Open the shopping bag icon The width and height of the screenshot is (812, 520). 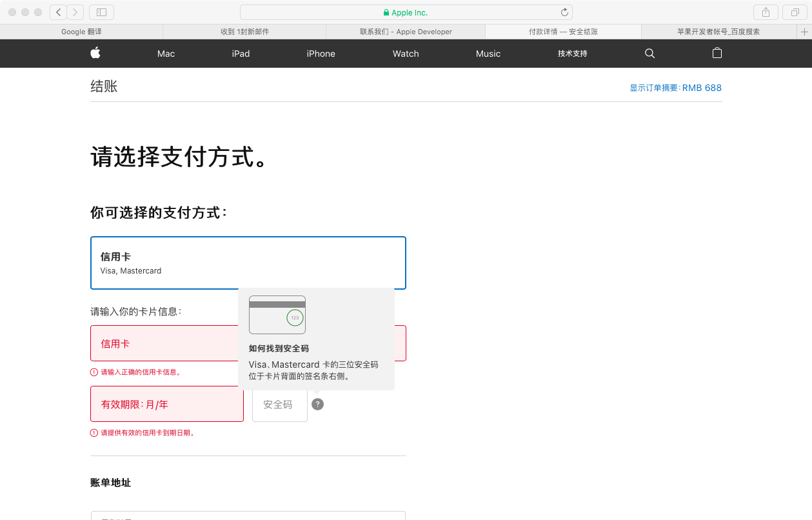coord(717,54)
